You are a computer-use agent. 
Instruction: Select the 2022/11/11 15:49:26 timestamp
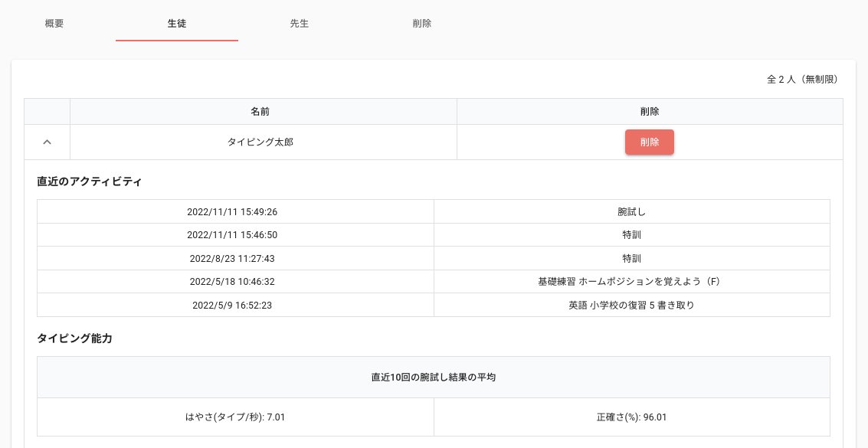[x=232, y=211]
